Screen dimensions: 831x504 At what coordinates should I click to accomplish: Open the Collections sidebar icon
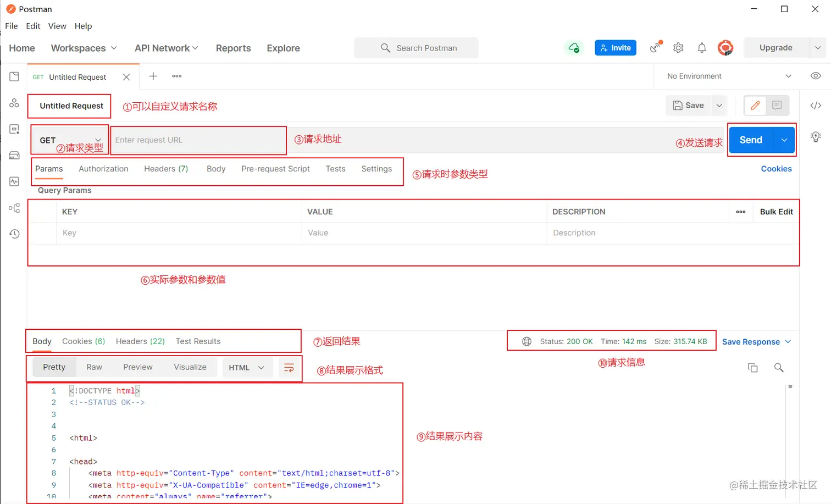(14, 76)
